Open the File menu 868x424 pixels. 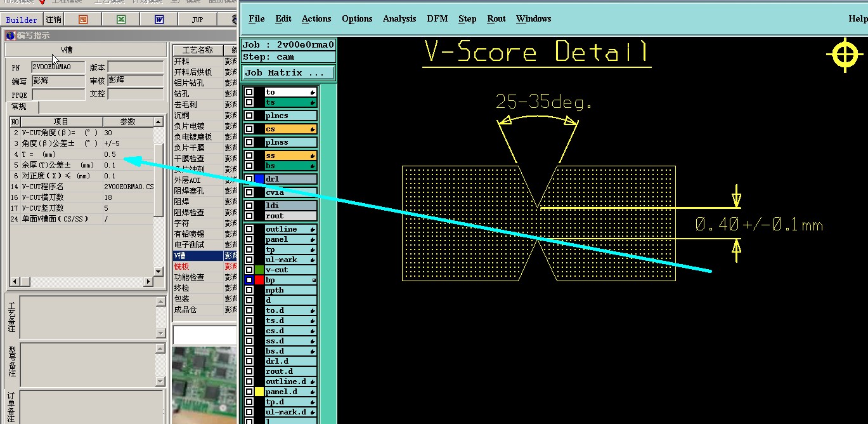257,18
